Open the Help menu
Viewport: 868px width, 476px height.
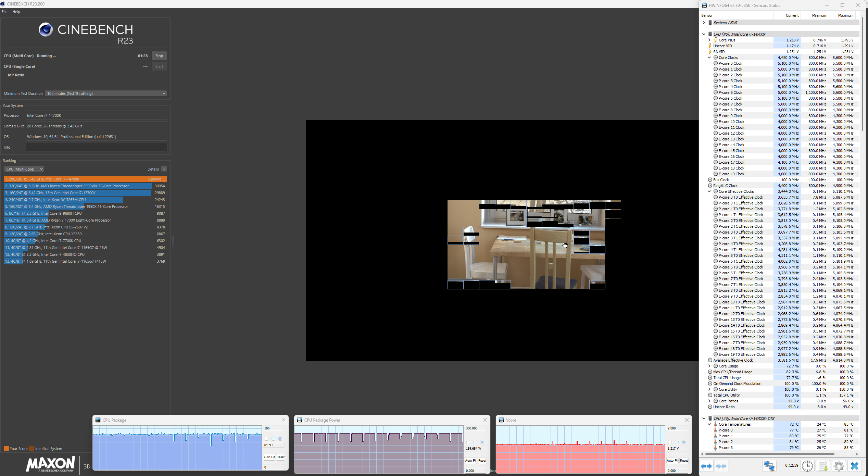point(16,12)
